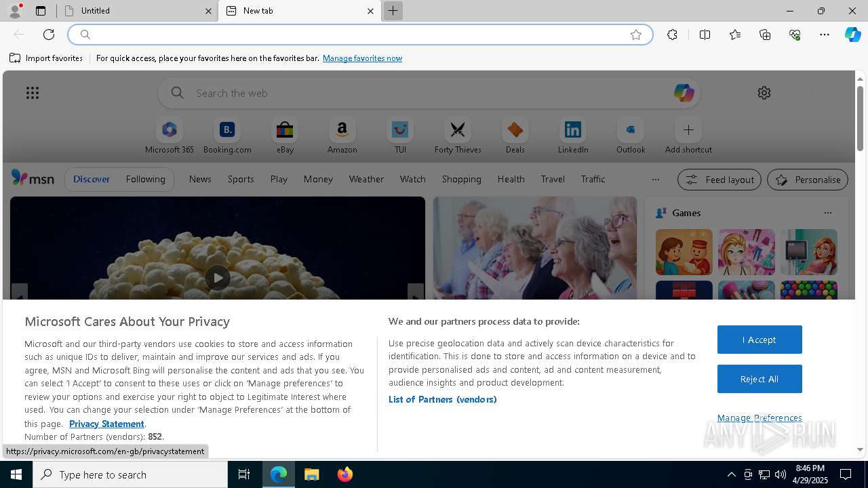
Task: Open the News menu item
Action: [x=200, y=179]
